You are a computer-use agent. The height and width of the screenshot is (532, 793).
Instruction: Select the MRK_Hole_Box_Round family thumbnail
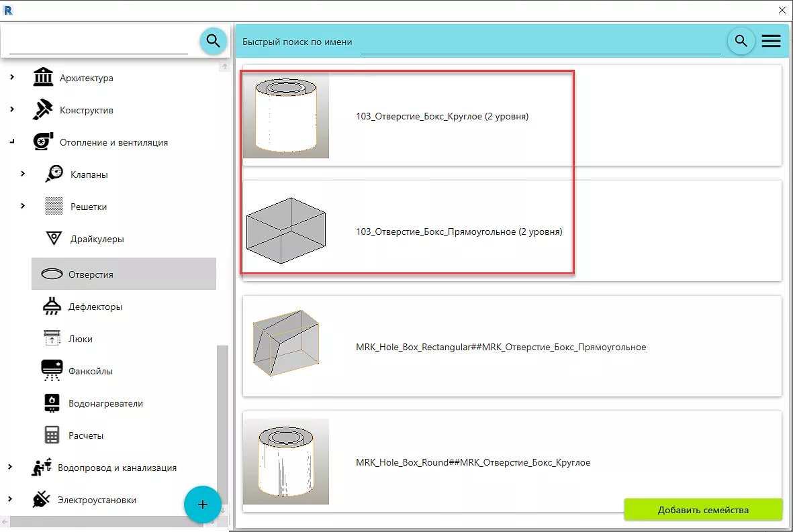pos(286,462)
